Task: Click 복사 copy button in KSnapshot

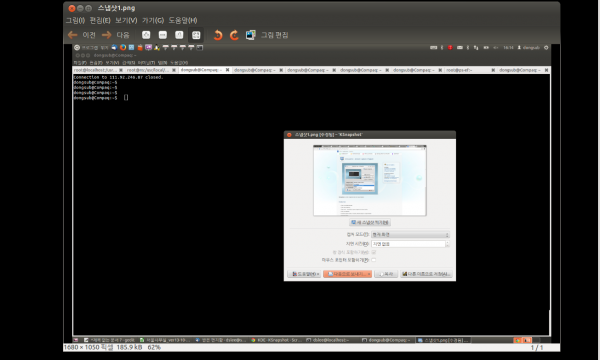Action: click(386, 274)
